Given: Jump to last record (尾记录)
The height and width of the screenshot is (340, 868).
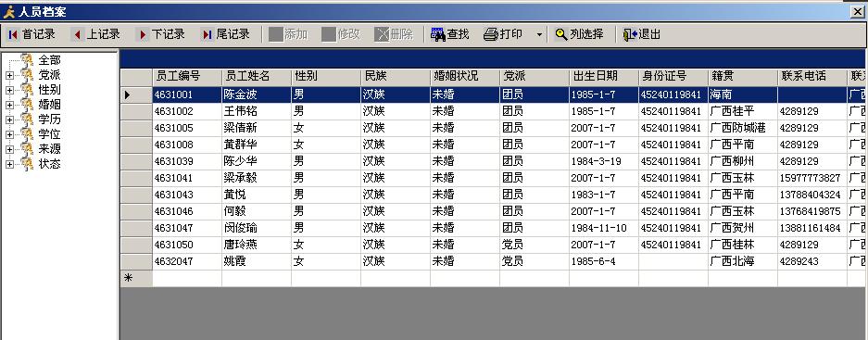Looking at the screenshot, I should [x=226, y=34].
